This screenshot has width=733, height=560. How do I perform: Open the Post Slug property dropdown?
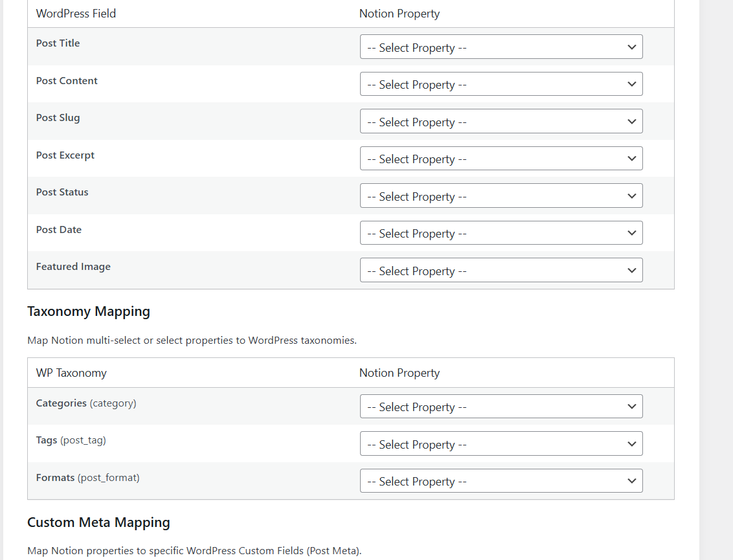click(x=501, y=121)
